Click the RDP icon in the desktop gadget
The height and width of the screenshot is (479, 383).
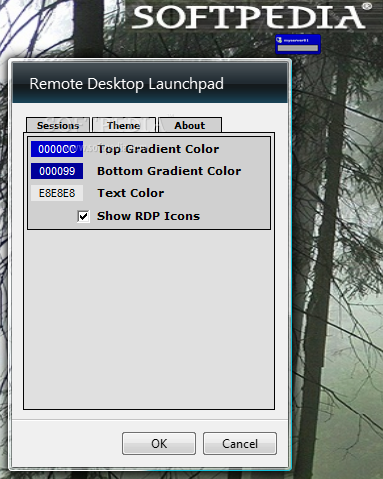click(x=279, y=40)
